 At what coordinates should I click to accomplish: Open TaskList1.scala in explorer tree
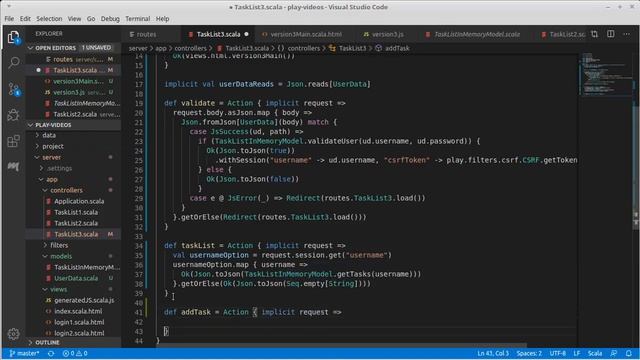click(x=76, y=212)
